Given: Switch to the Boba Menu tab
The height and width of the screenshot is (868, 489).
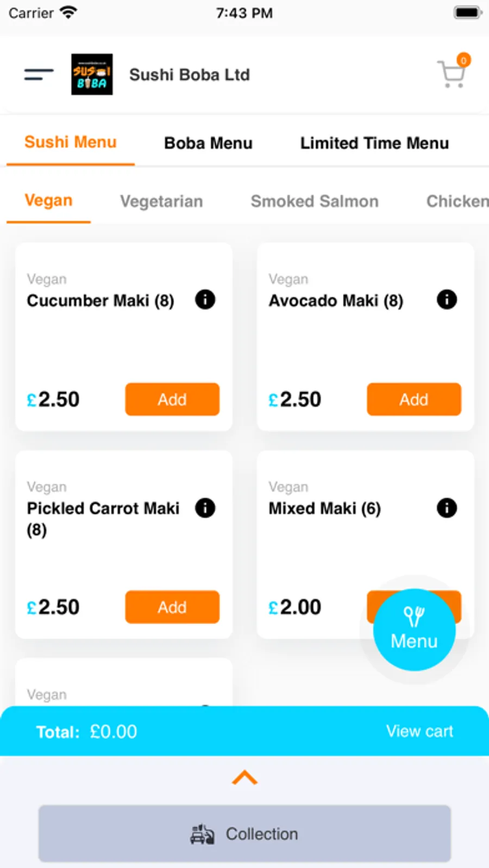Looking at the screenshot, I should tap(208, 143).
